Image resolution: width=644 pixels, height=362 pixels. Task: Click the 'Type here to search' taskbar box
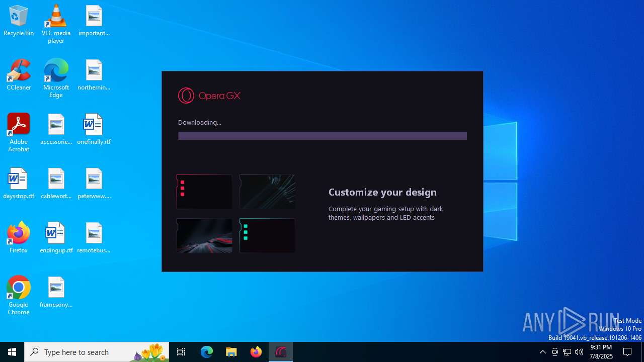tap(97, 352)
